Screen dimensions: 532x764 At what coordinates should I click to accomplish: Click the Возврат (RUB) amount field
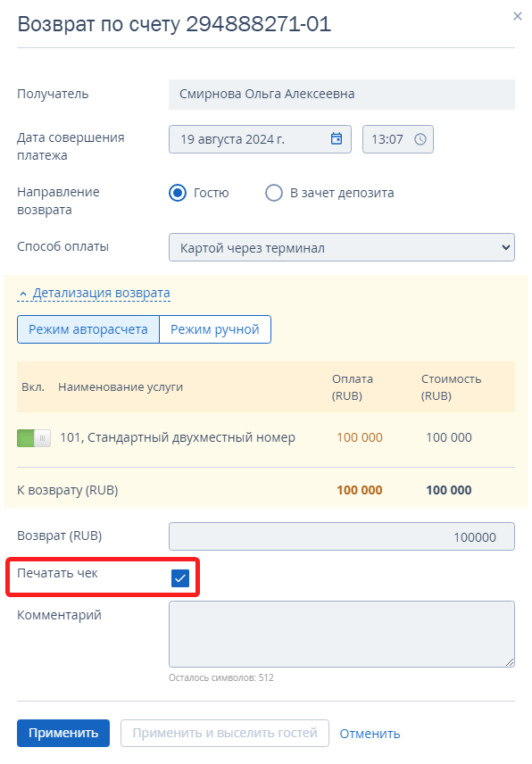[x=342, y=536]
